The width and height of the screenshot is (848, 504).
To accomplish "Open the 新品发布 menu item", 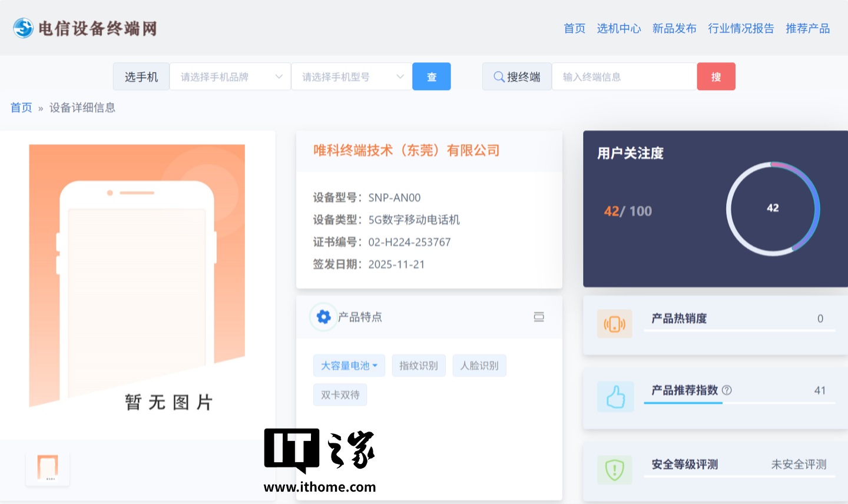I will click(x=674, y=28).
